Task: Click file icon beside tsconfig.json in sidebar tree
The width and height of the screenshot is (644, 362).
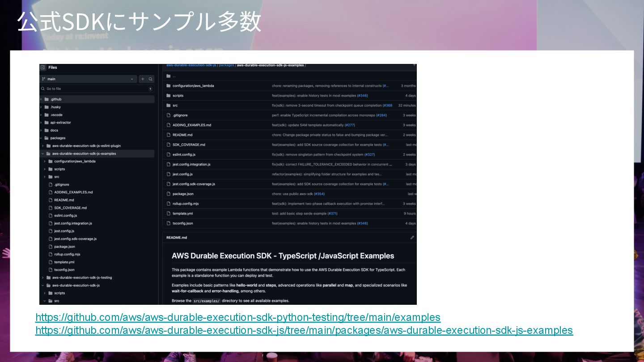Action: (x=51, y=270)
